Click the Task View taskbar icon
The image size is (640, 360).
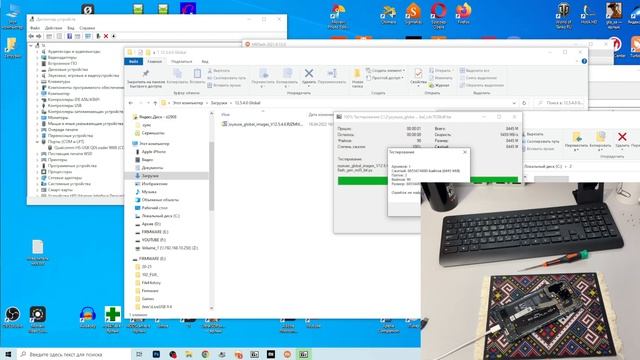tap(139, 354)
